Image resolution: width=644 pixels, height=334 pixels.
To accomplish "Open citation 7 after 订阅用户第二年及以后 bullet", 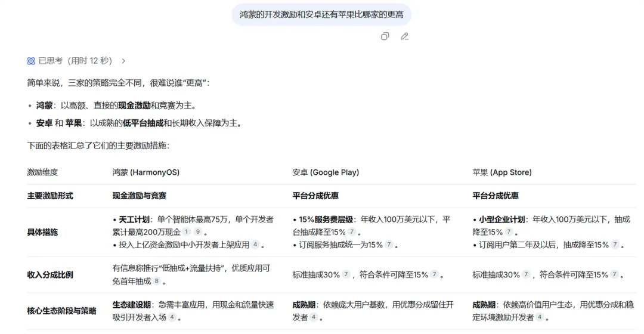I will (615, 245).
